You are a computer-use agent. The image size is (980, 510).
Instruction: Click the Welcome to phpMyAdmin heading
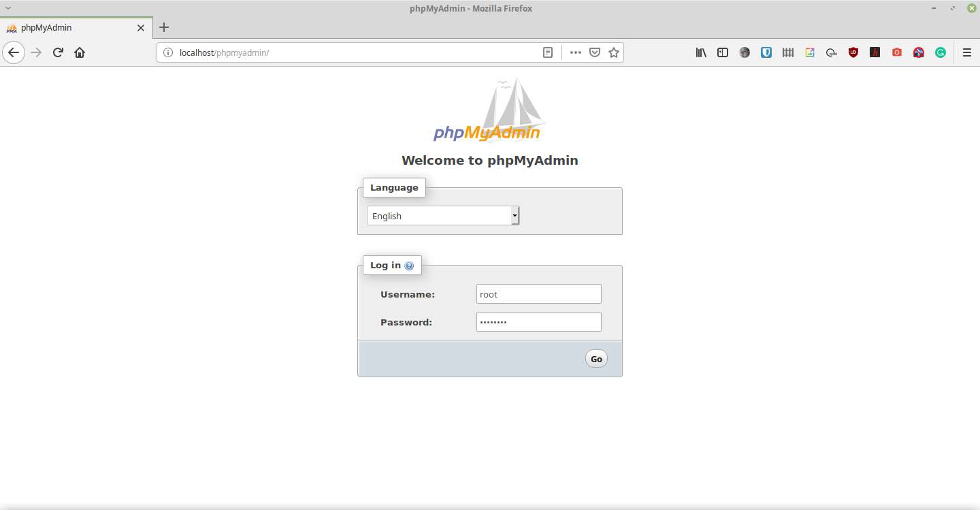[x=490, y=161]
